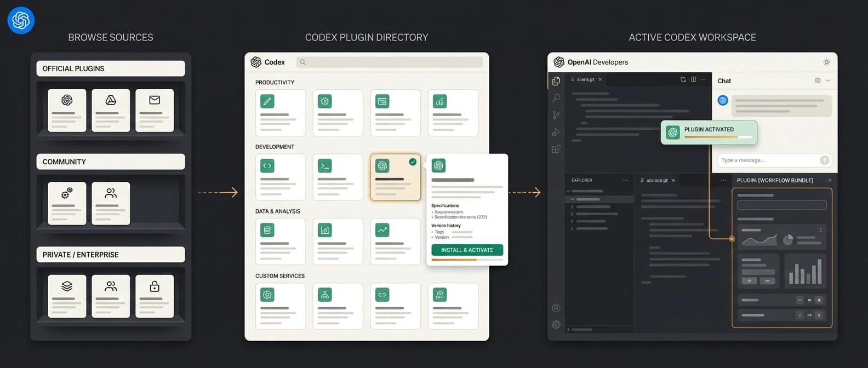Viewport: 868px width, 368px height.
Task: Open the users card under Private / Enterprise
Action: [x=111, y=296]
